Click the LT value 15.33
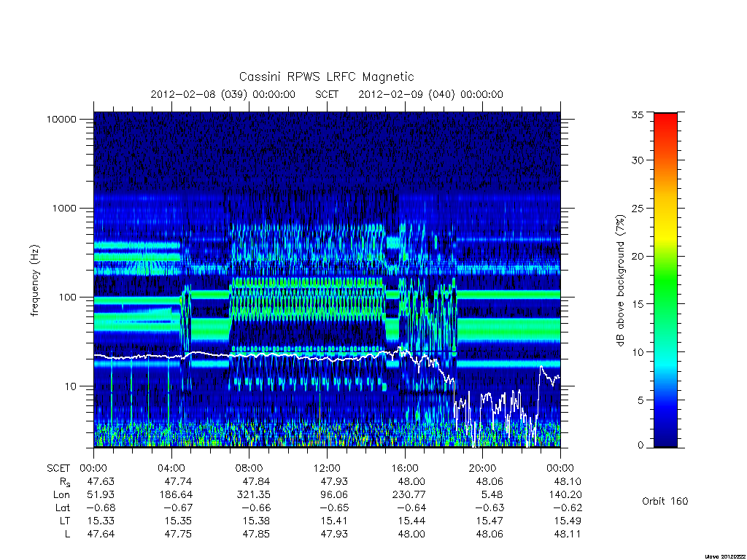747x560 pixels. click(101, 521)
